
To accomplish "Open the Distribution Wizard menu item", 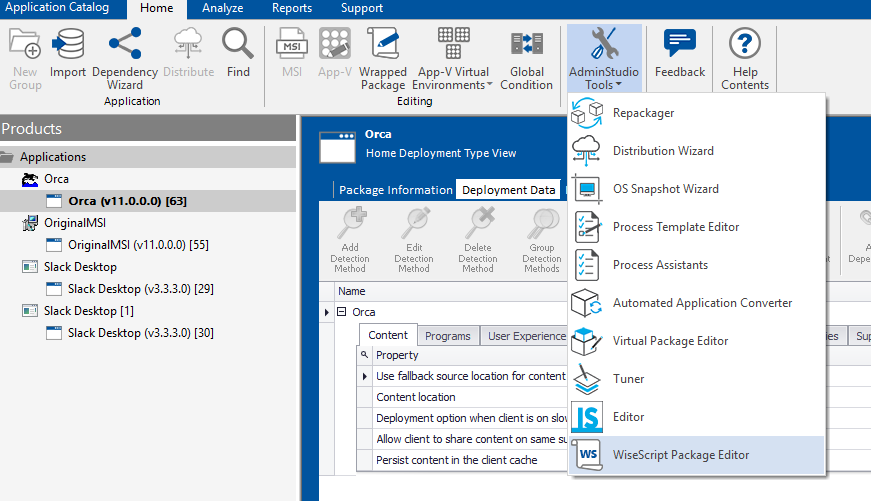I will (x=663, y=151).
